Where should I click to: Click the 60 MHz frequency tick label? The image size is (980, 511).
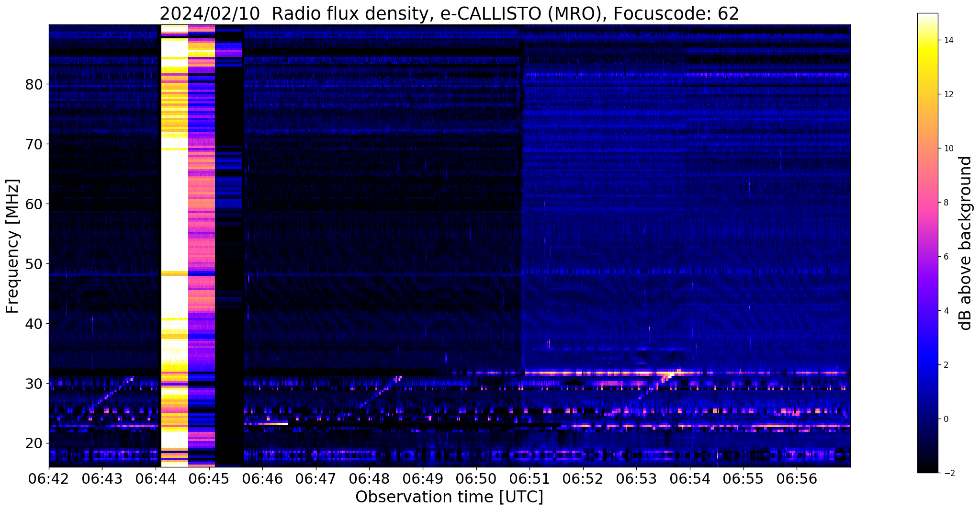point(34,204)
